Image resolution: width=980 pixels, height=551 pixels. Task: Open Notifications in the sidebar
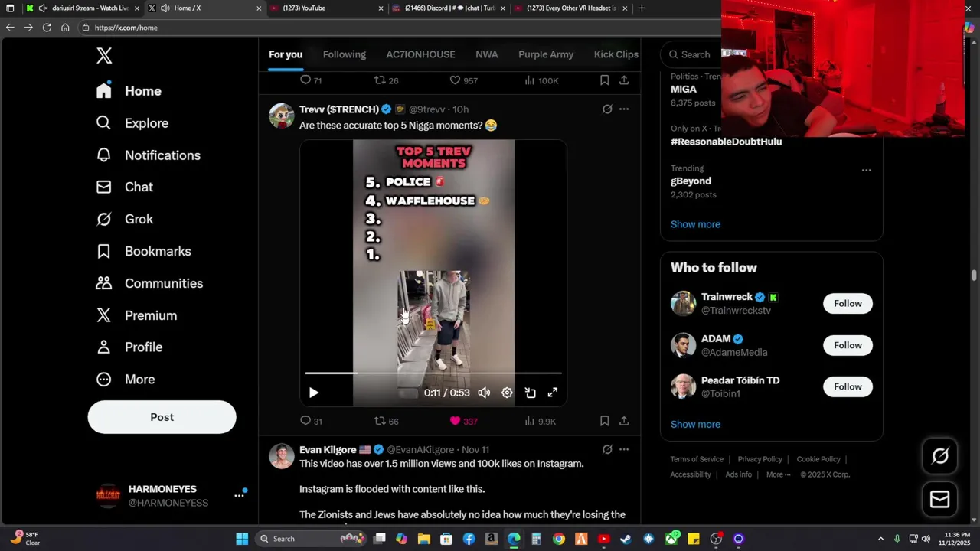[x=148, y=155]
